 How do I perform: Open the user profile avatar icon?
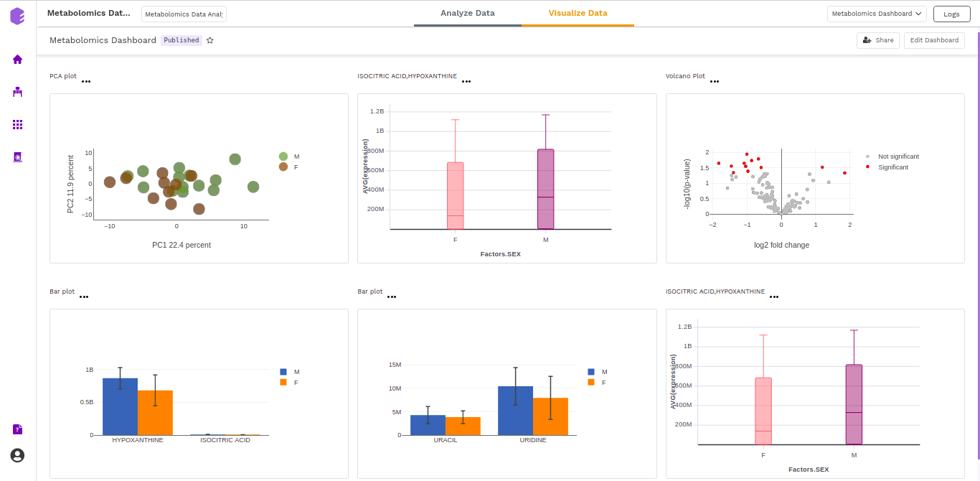[17, 455]
